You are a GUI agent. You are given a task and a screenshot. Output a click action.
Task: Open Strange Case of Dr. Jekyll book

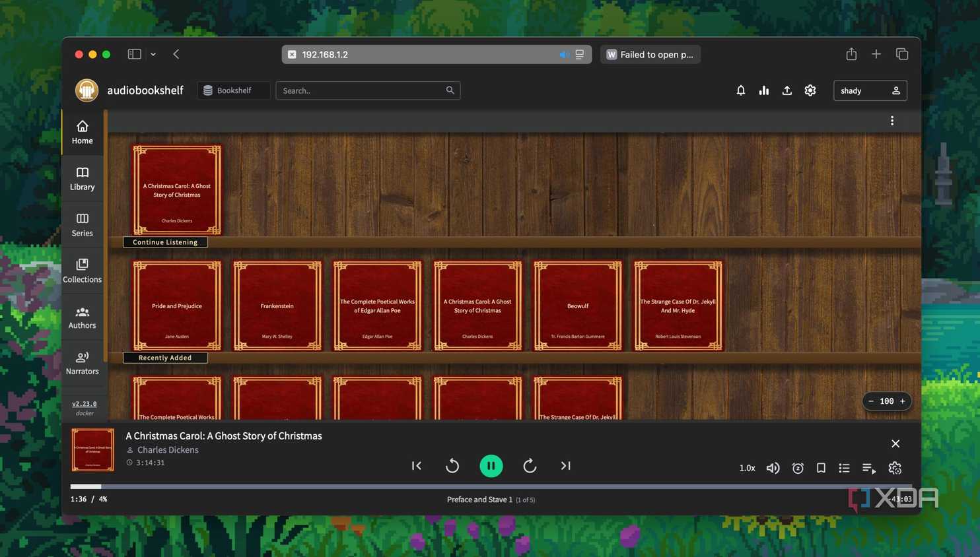678,306
